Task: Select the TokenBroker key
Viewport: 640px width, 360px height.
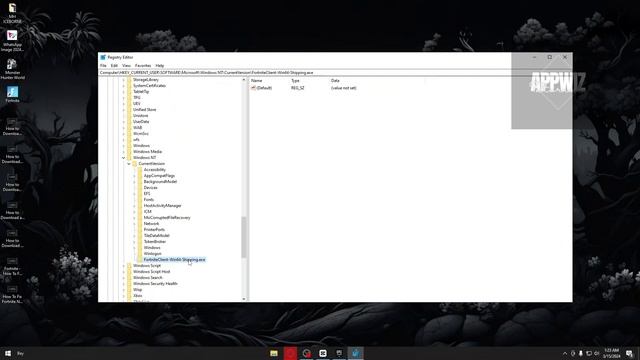Action: tap(155, 242)
